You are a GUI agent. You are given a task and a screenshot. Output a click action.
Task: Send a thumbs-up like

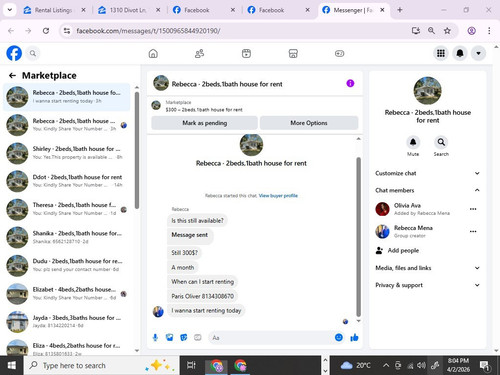354,338
